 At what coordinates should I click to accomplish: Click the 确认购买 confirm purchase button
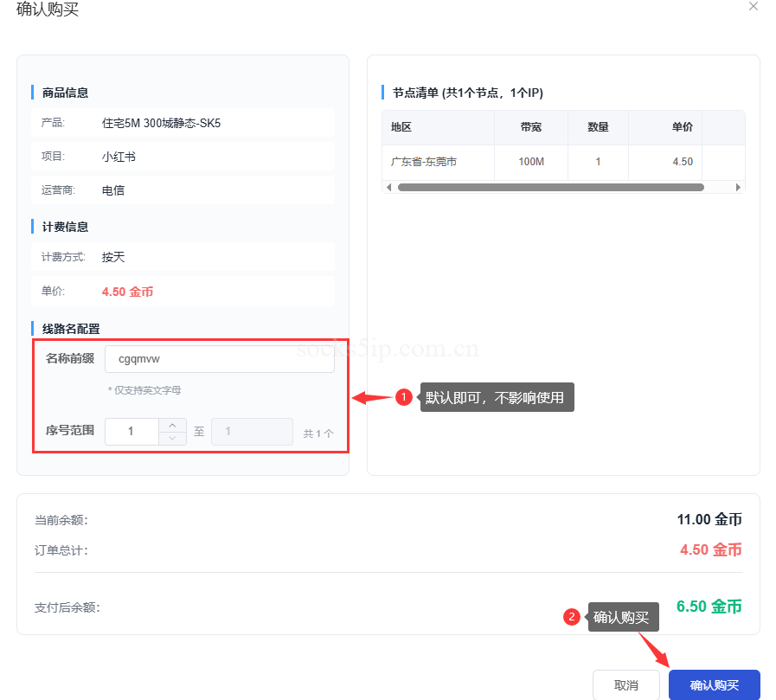[x=714, y=684]
